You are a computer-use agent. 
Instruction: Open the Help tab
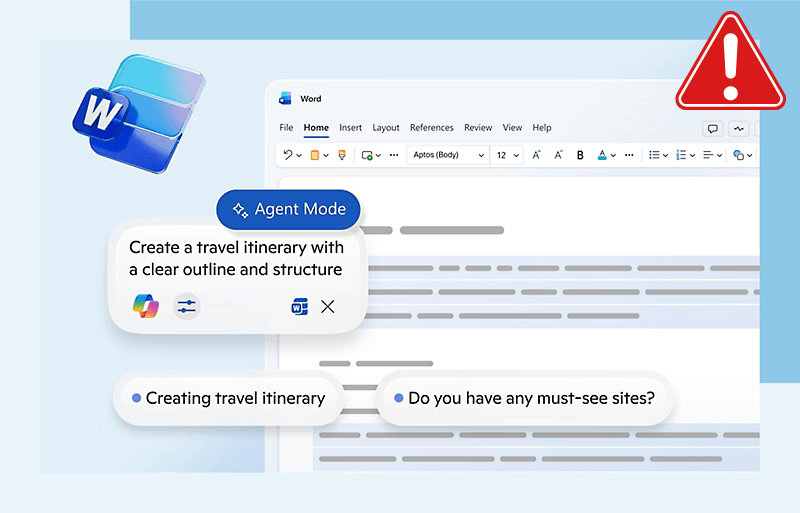(x=542, y=128)
